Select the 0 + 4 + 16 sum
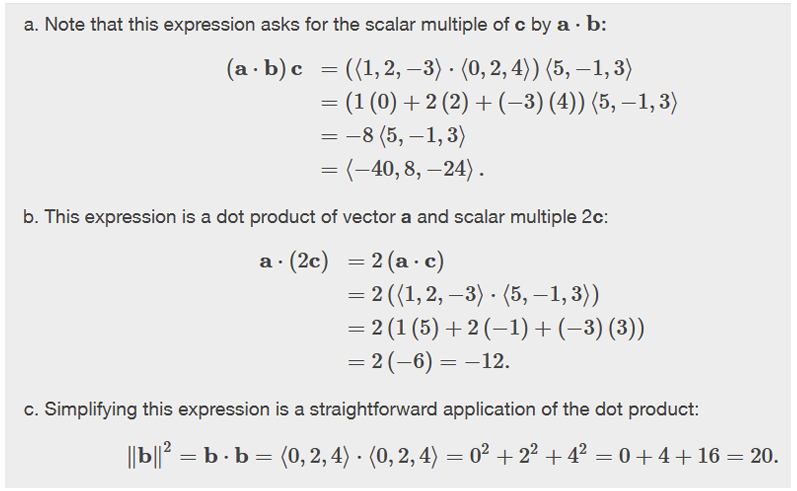797x491 pixels. [672, 455]
